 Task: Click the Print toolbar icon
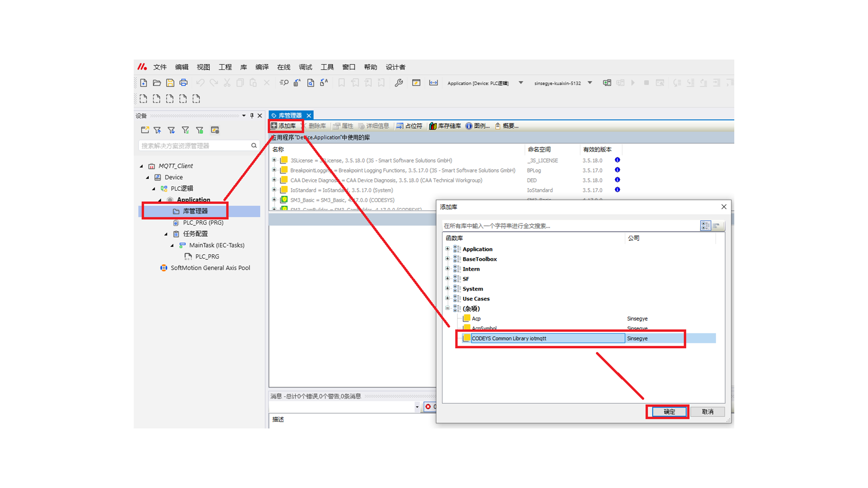(x=183, y=83)
